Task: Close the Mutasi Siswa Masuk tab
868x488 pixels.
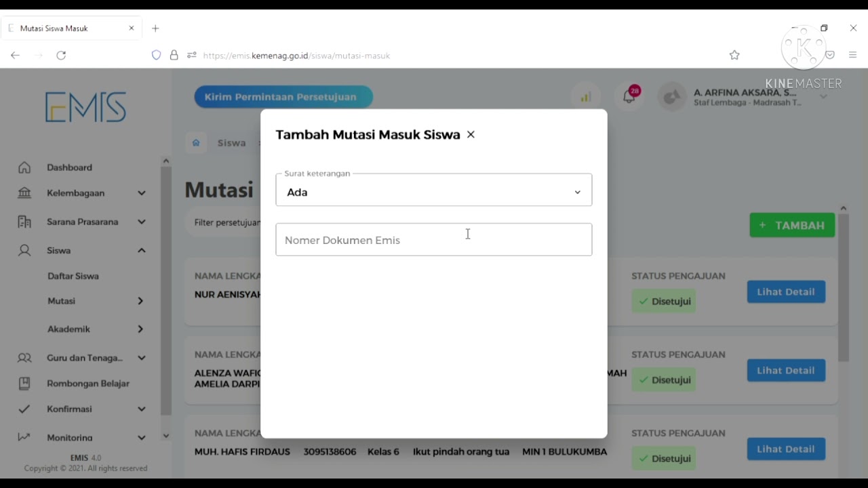Action: (132, 28)
